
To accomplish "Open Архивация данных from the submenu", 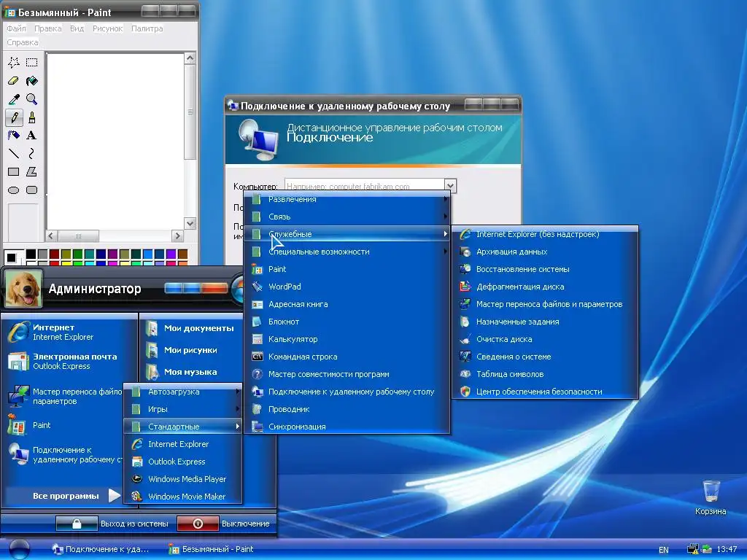I will coord(544,252).
